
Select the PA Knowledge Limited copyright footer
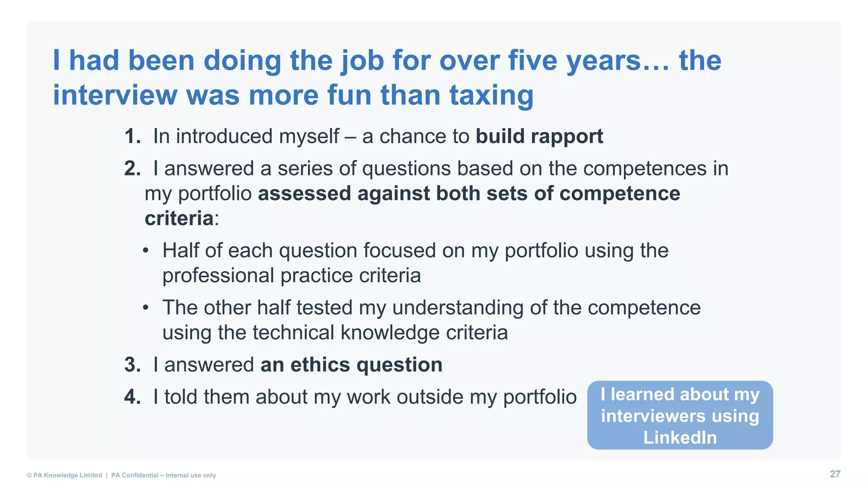click(64, 475)
